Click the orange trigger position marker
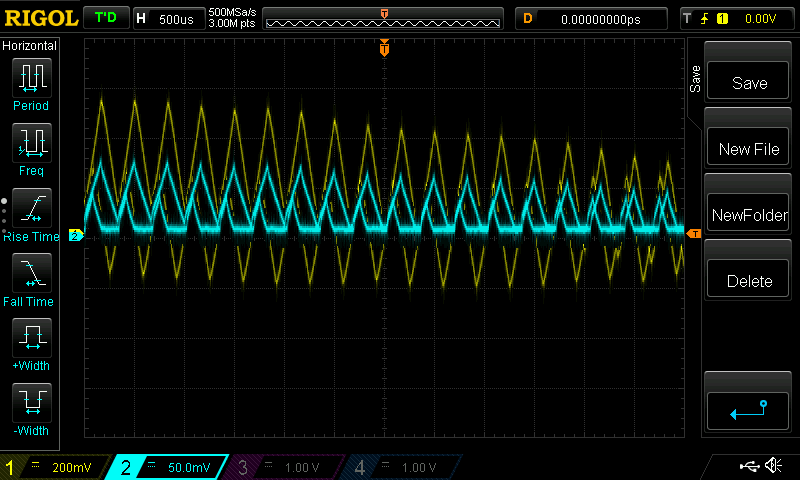800x480 pixels. [384, 48]
